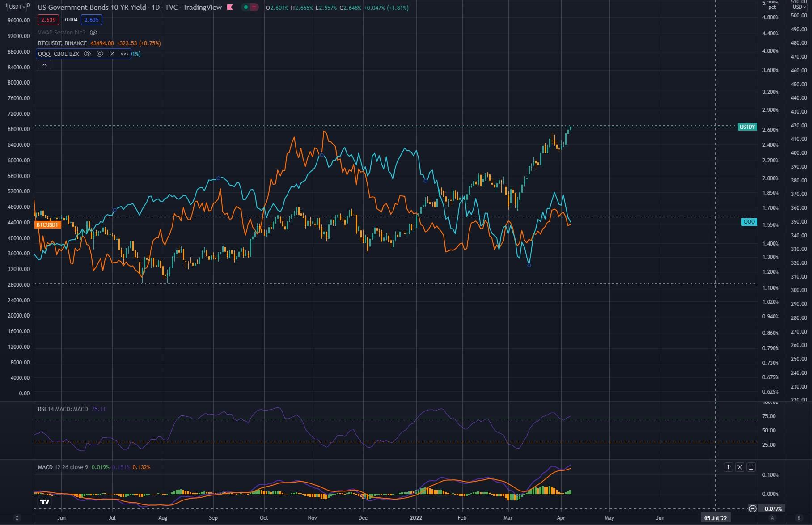Select the BTCUSDT, BINANCE legend entry
812x525 pixels.
tap(62, 43)
